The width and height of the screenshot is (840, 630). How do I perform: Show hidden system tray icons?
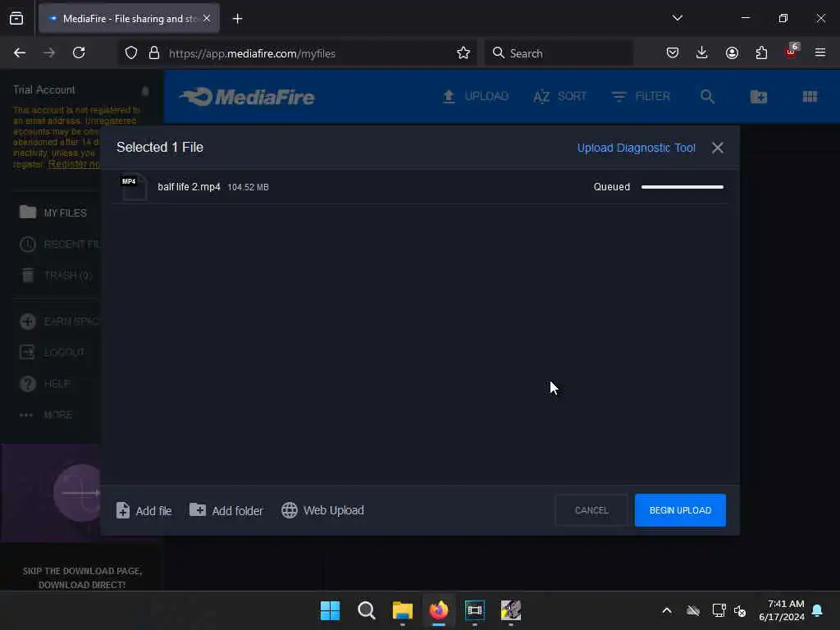click(667, 610)
